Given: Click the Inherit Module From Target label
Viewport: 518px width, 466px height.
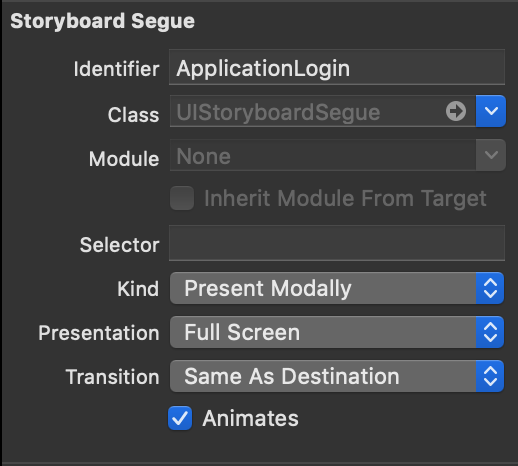Looking at the screenshot, I should tap(345, 199).
